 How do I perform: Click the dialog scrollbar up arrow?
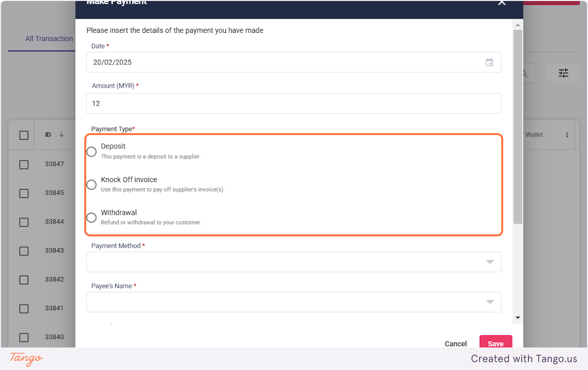point(518,24)
